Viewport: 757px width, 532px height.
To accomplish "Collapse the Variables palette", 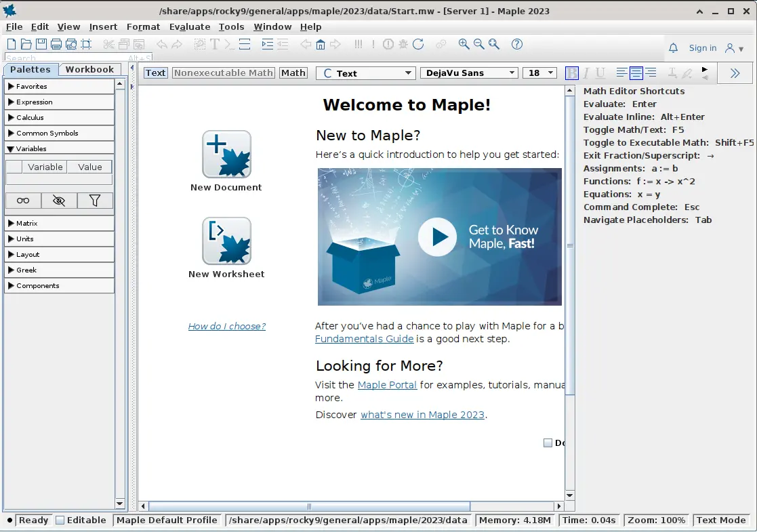I will coord(60,148).
